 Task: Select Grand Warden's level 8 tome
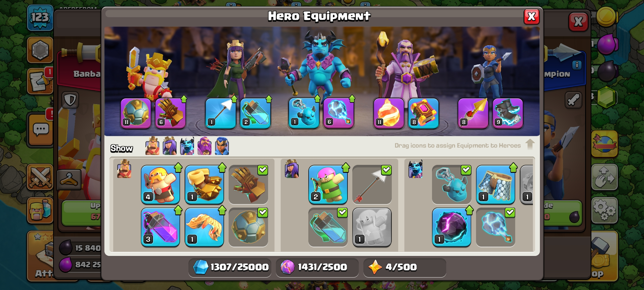(x=423, y=113)
